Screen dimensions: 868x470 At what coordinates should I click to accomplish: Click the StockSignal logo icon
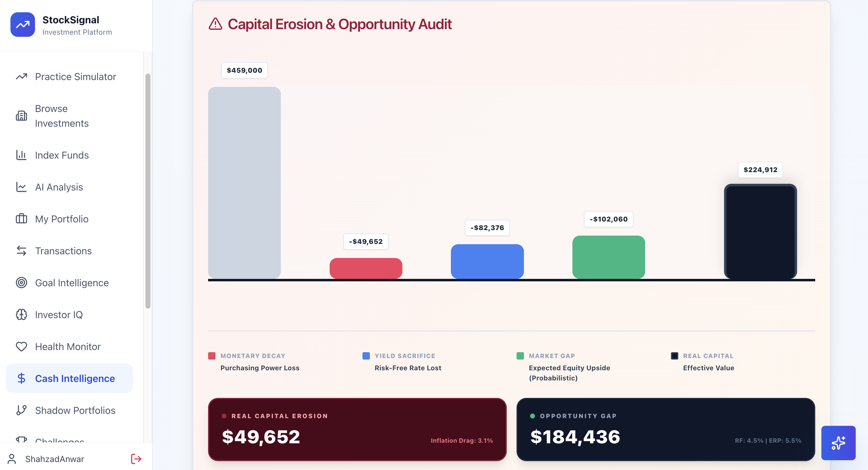(23, 25)
